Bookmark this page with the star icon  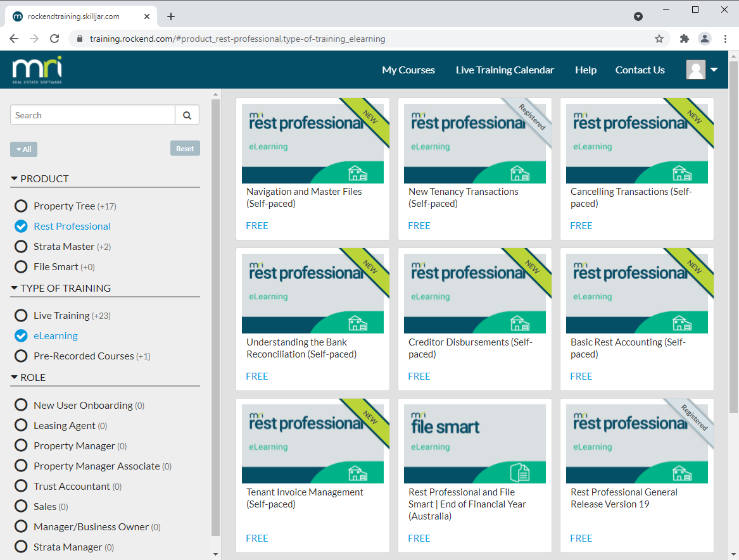659,39
